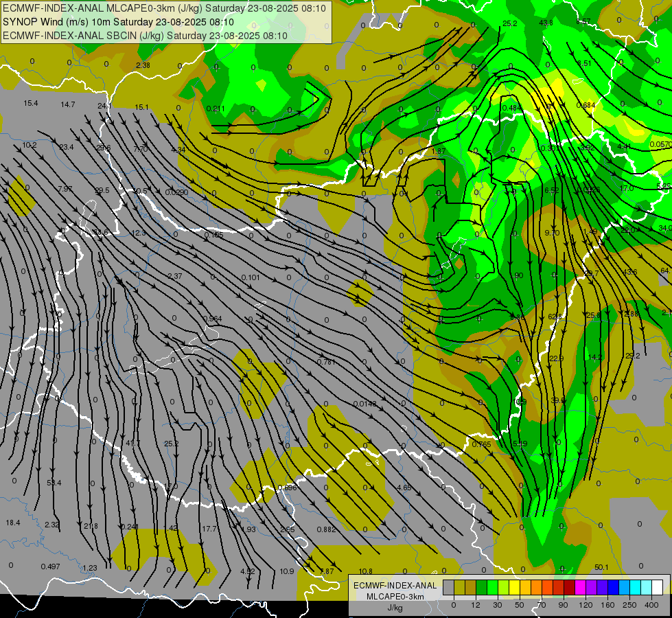Viewport: 672px width, 618px height.
Task: Click the map value 0.684
Action: click(x=586, y=105)
